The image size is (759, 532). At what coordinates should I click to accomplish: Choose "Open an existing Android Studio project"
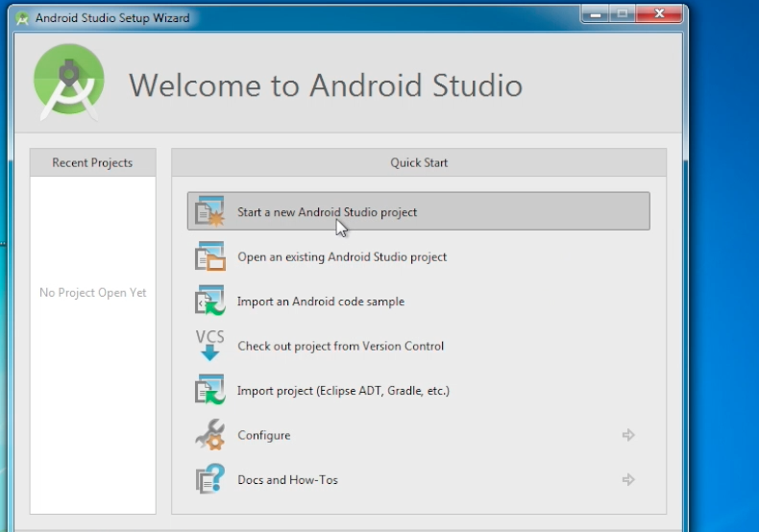[x=342, y=257]
